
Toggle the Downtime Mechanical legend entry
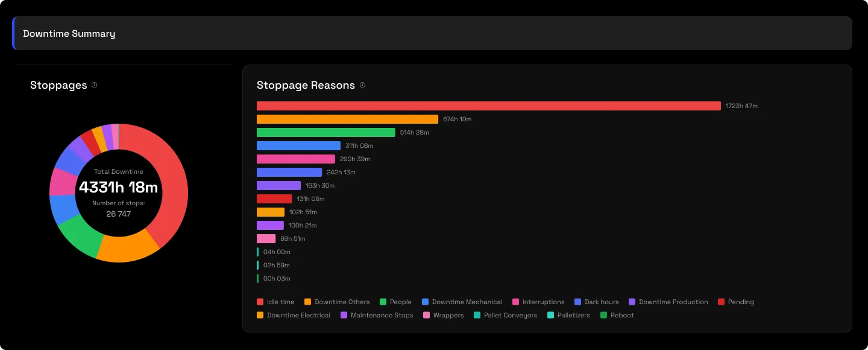tap(462, 302)
